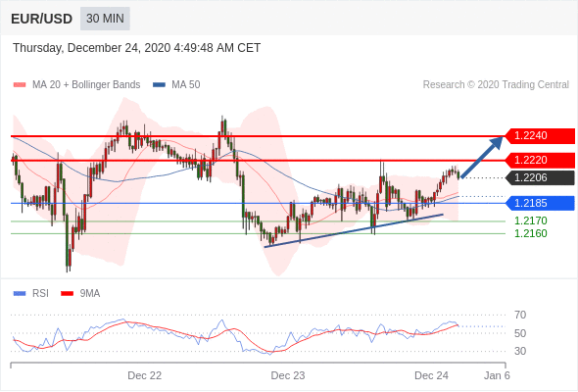Click the RSI 30 axis label
The height and width of the screenshot is (392, 578).
pyautogui.click(x=520, y=351)
